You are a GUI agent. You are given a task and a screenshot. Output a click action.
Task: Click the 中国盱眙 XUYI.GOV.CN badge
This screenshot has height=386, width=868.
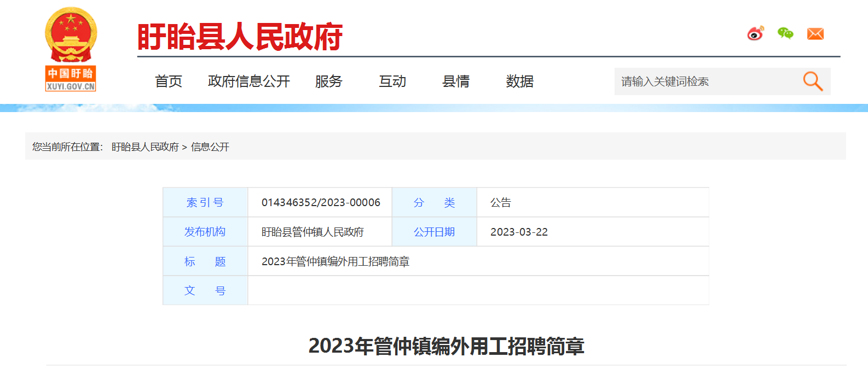71,79
